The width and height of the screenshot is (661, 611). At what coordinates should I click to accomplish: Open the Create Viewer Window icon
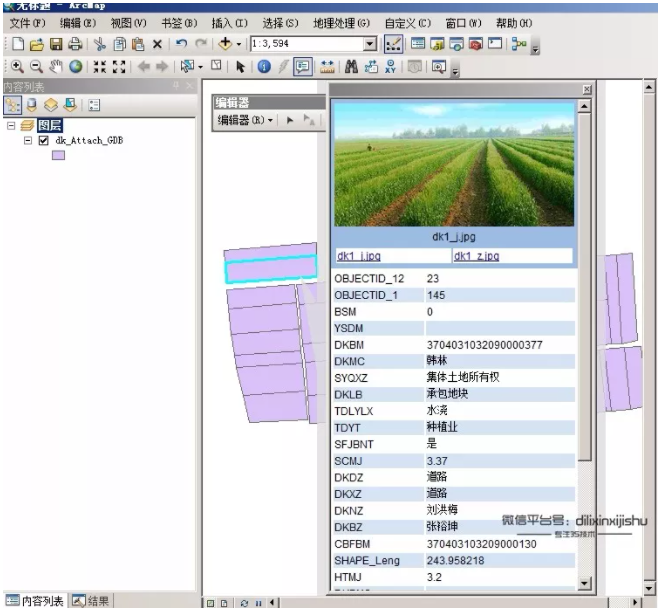click(439, 66)
